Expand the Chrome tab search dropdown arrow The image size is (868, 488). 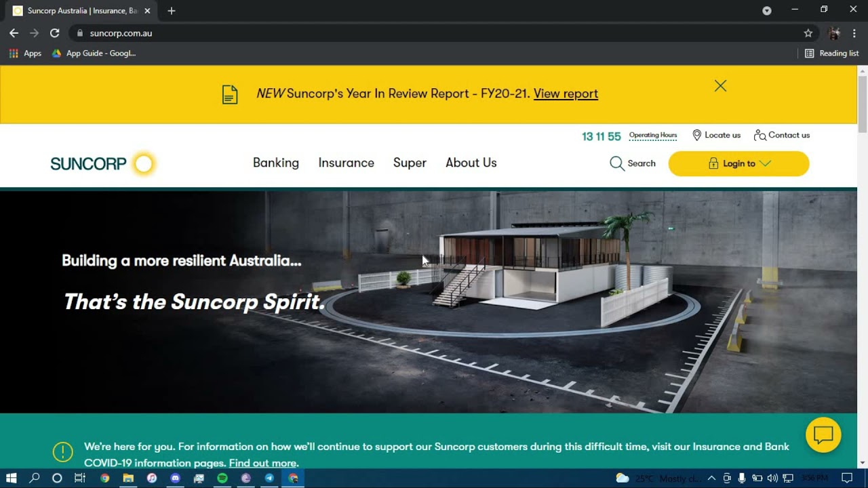coord(767,10)
